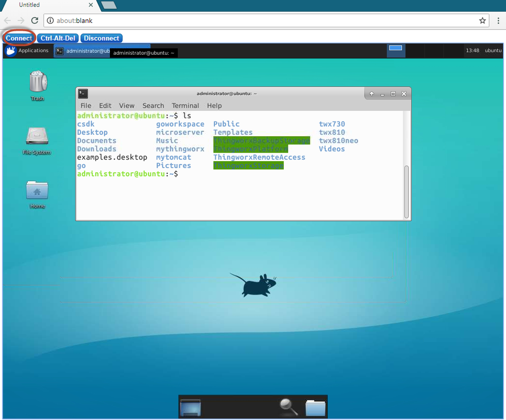Click the Videos directory name
This screenshot has height=420, width=506.
[x=332, y=149]
